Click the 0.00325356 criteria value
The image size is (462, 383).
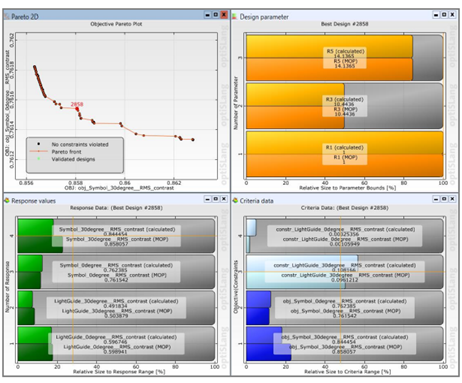(x=344, y=234)
